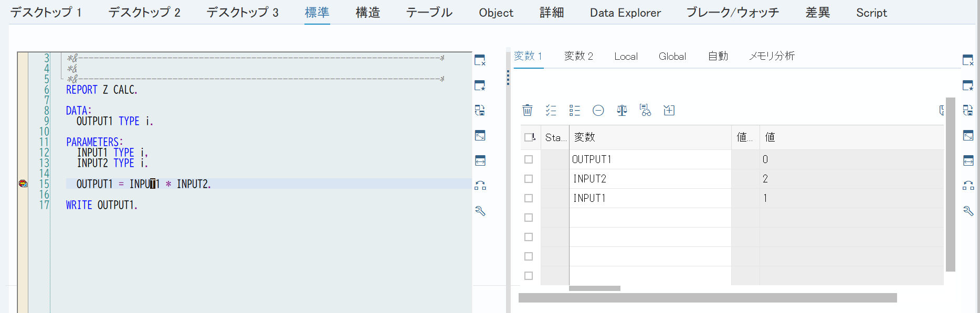Go to the Data Explorer tab
Image resolution: width=980 pixels, height=313 pixels.
click(625, 13)
